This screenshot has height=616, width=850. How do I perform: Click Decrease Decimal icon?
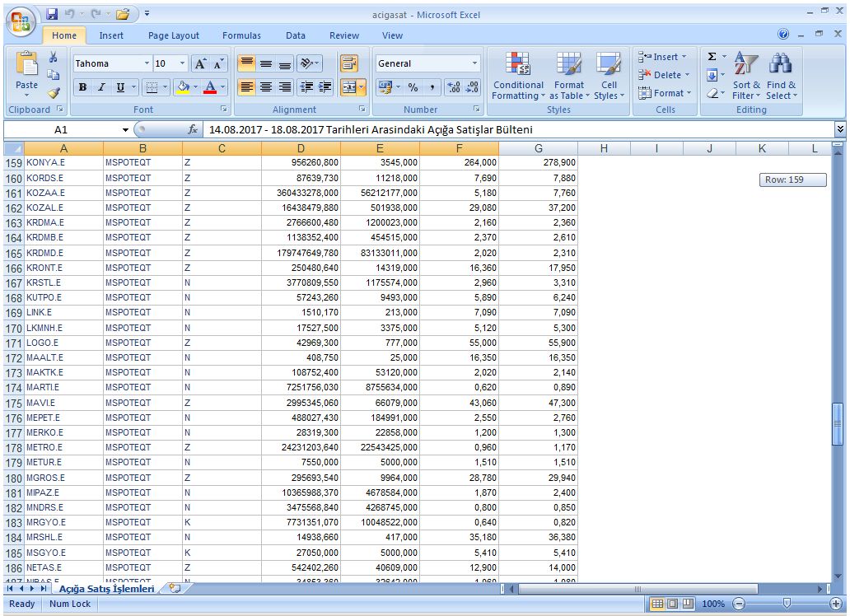click(473, 86)
